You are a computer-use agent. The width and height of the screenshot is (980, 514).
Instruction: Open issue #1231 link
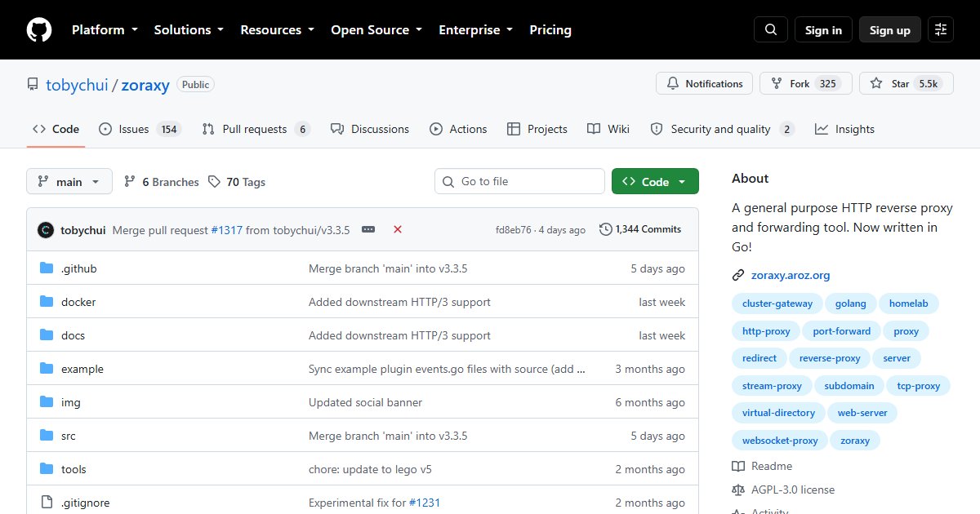[425, 503]
